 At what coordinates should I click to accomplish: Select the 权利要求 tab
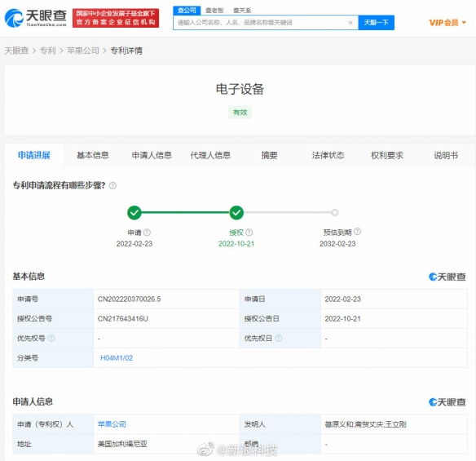386,155
